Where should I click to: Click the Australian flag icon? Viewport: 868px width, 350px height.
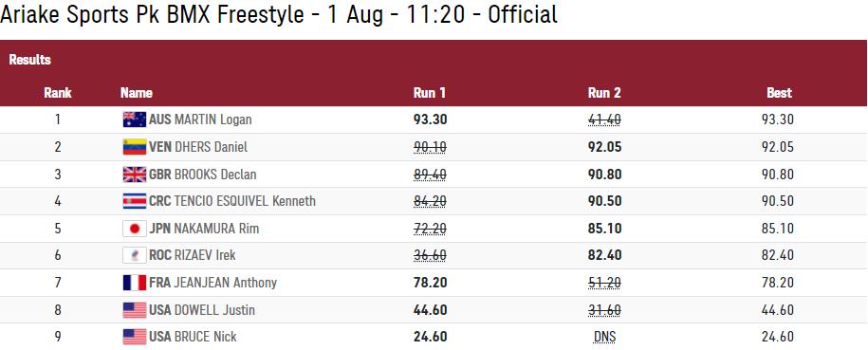point(135,120)
